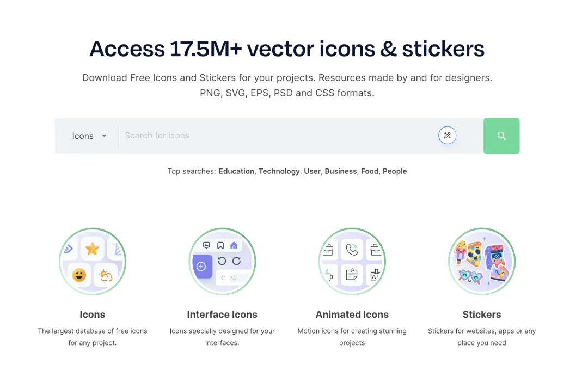This screenshot has height=387, width=588.
Task: Click the smiley face icon in Icons circle
Action: coord(79,275)
